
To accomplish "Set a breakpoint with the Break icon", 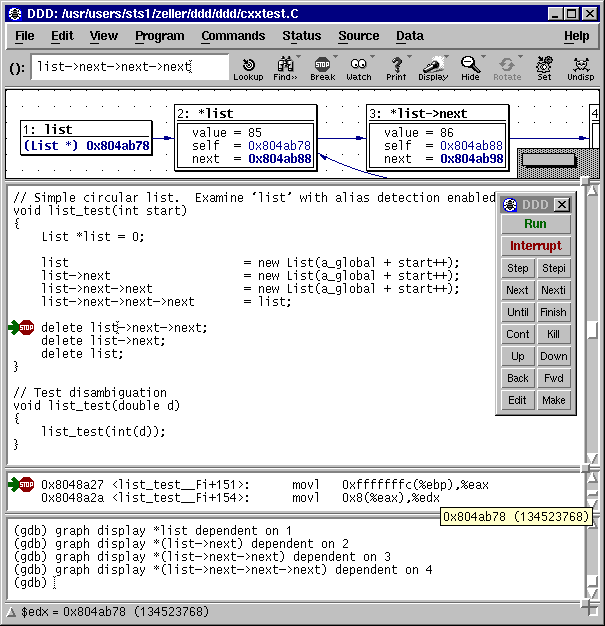I will (322, 68).
